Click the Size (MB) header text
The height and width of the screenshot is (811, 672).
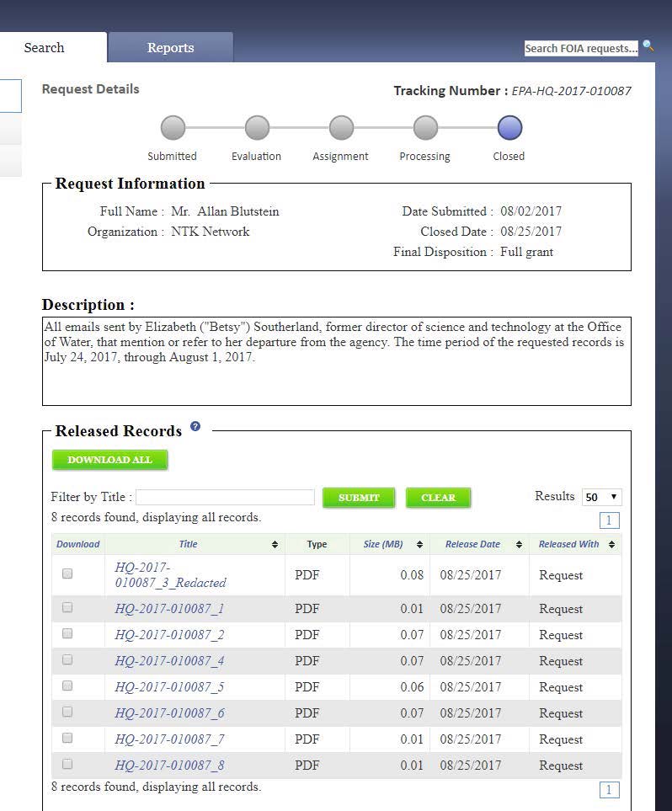pos(383,544)
